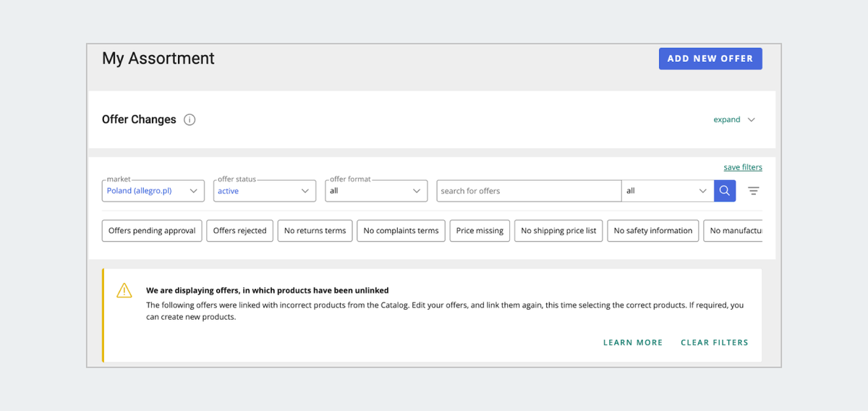Viewport: 868px width, 411px height.
Task: Click the ADD NEW OFFER button
Action: click(710, 59)
